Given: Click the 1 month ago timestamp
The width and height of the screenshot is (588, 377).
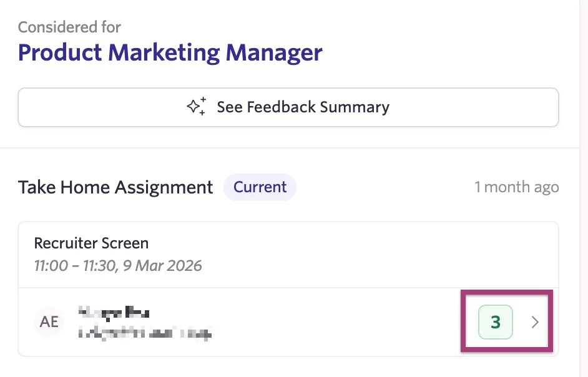Looking at the screenshot, I should pos(517,187).
